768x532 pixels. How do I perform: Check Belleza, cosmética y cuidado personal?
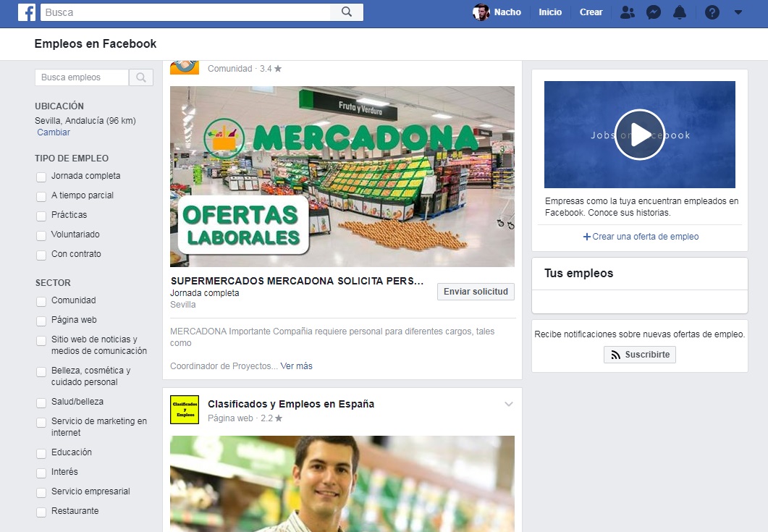pos(41,372)
